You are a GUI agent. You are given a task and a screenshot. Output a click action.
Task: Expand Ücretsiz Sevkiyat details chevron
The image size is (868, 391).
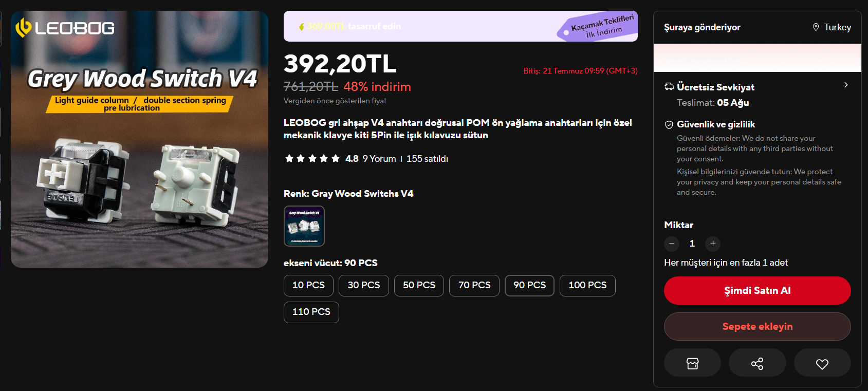coord(846,85)
